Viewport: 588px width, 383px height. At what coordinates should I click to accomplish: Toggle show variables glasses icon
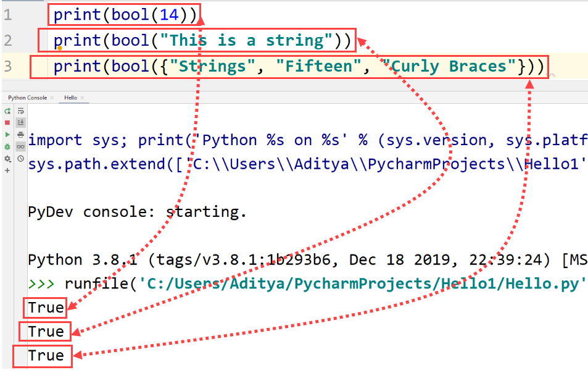tap(20, 146)
